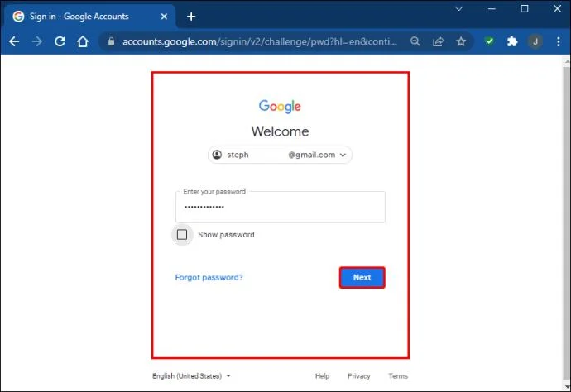Open the tab search chevron

pos(458,9)
